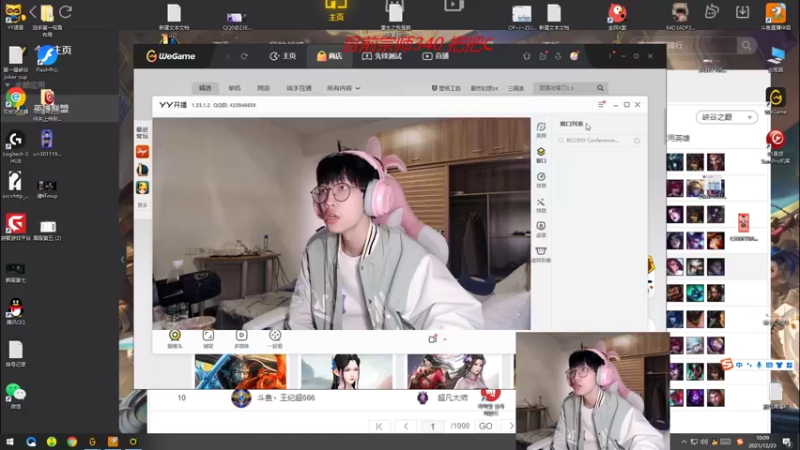Click the WeGame store search magnifier
800x450 pixels.
(x=601, y=88)
